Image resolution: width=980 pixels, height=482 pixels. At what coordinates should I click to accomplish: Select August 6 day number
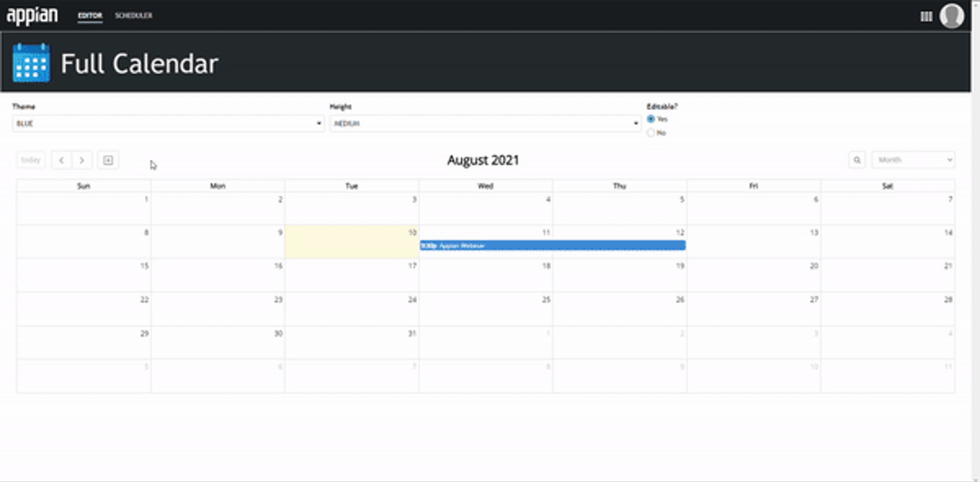pos(816,199)
